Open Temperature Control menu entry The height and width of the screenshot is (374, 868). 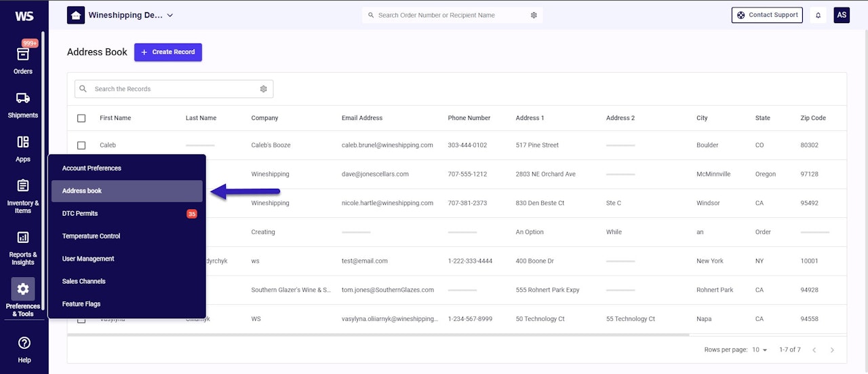pos(91,236)
